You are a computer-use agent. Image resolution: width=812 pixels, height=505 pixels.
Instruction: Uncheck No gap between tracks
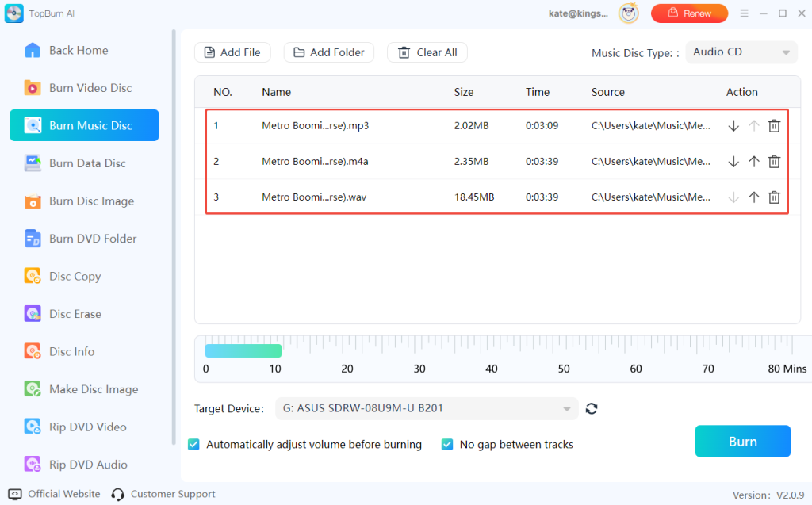[447, 445]
